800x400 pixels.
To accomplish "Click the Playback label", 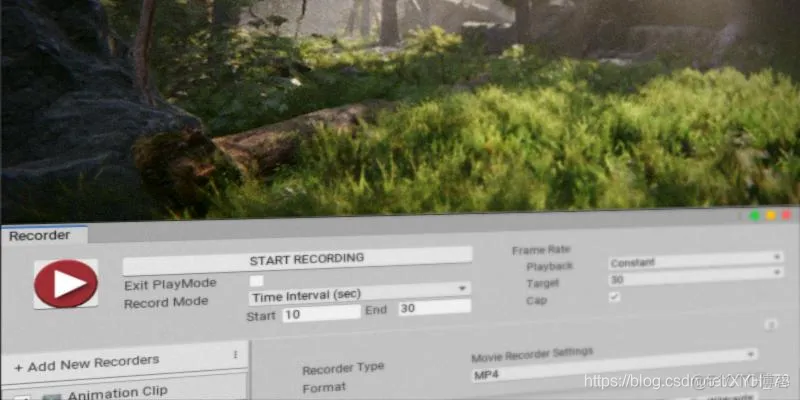I will tap(550, 266).
